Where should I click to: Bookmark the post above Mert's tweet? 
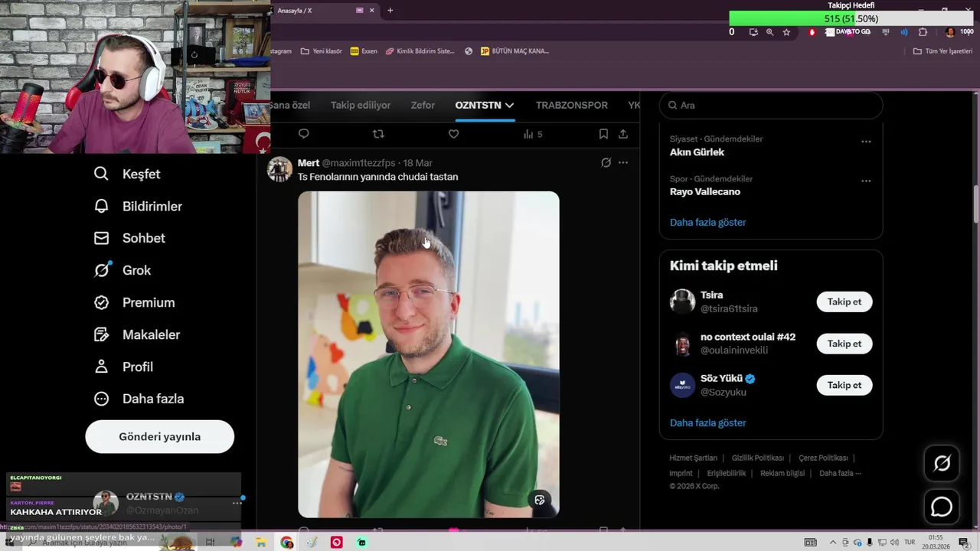603,134
